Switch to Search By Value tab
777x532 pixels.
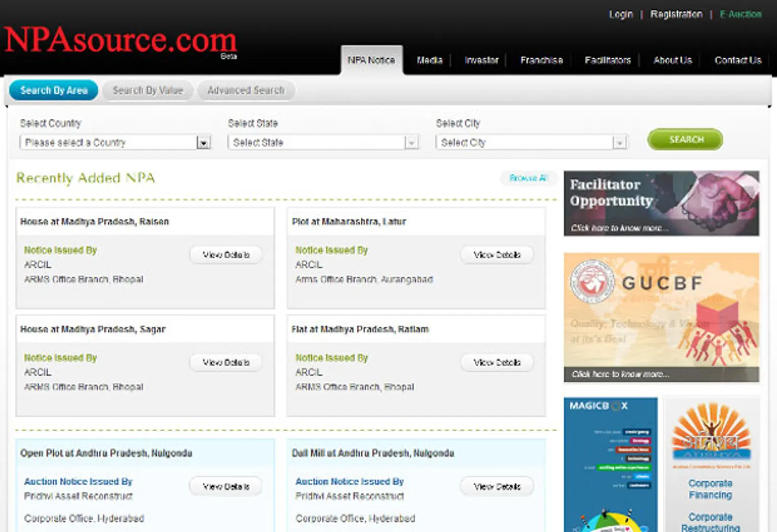pos(147,90)
